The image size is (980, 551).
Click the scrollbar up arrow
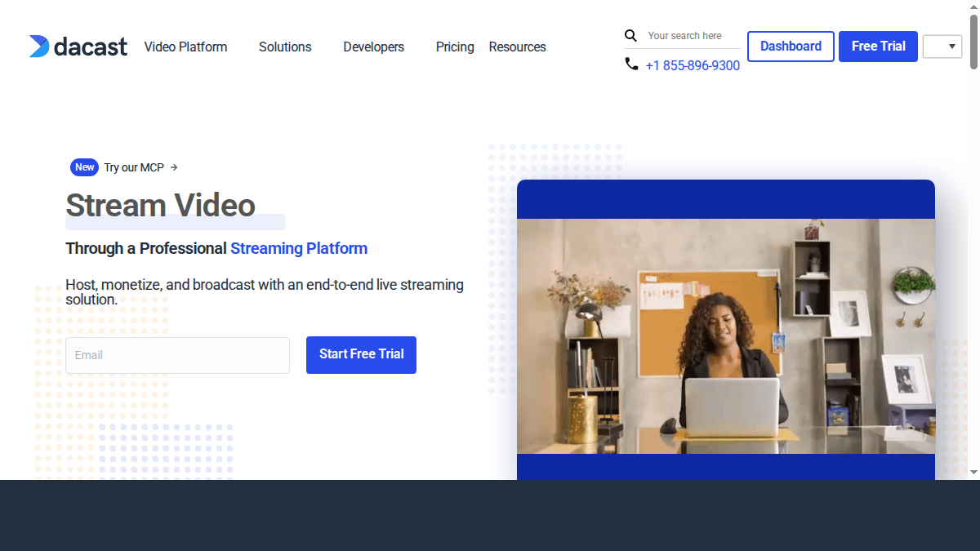click(x=973, y=7)
